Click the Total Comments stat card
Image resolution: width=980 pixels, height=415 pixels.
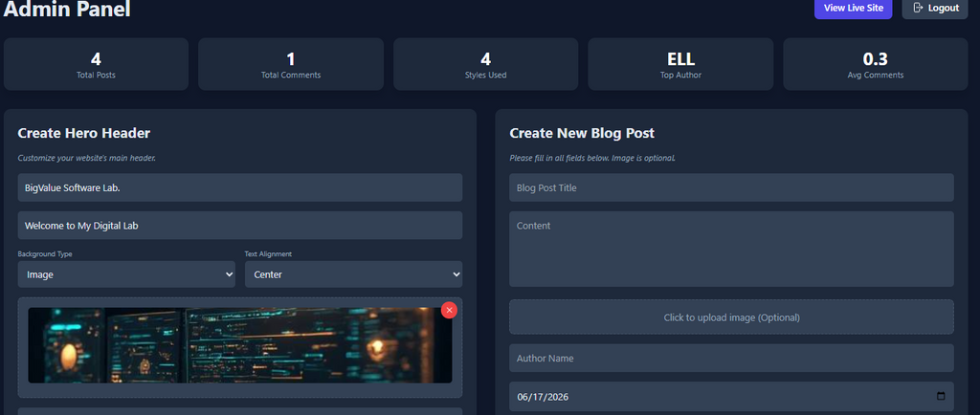[291, 64]
